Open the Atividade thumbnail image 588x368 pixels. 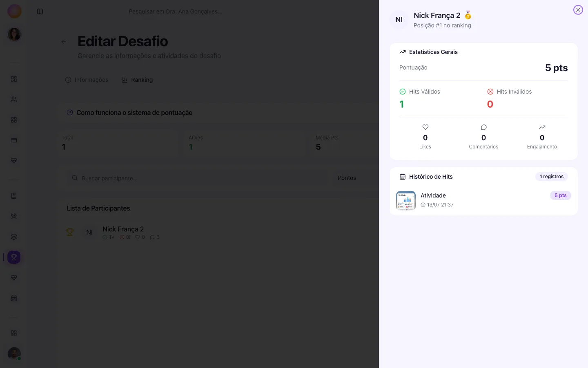coord(406,200)
